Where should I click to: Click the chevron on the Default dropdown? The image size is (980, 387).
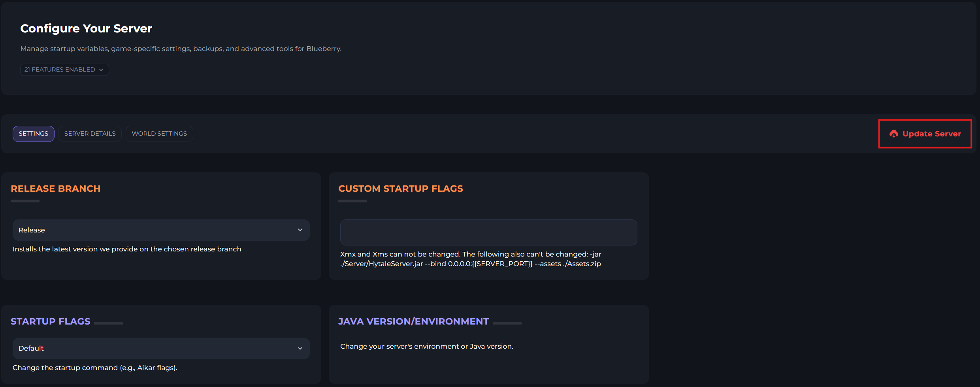point(300,348)
